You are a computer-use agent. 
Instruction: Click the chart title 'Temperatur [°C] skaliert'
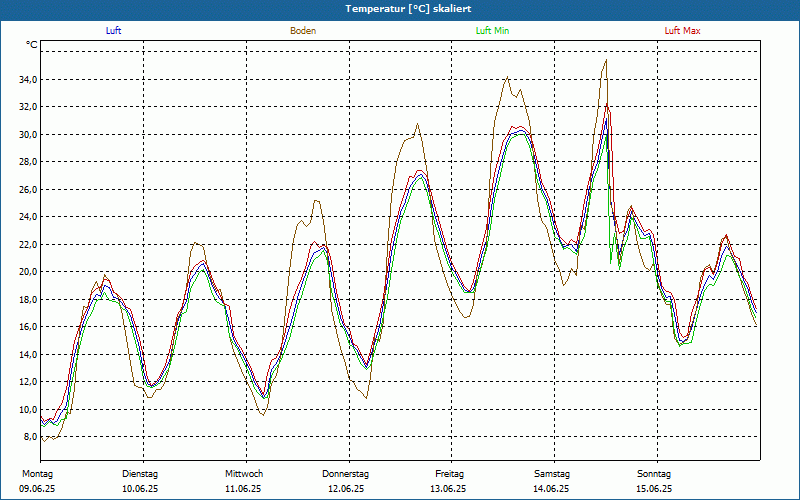click(408, 9)
